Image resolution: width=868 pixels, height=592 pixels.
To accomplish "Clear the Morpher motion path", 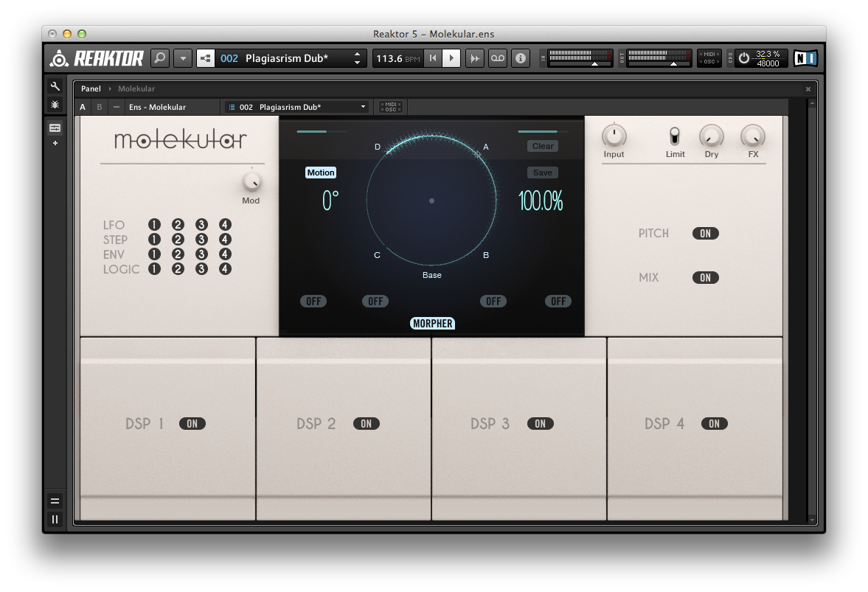I will (x=542, y=146).
